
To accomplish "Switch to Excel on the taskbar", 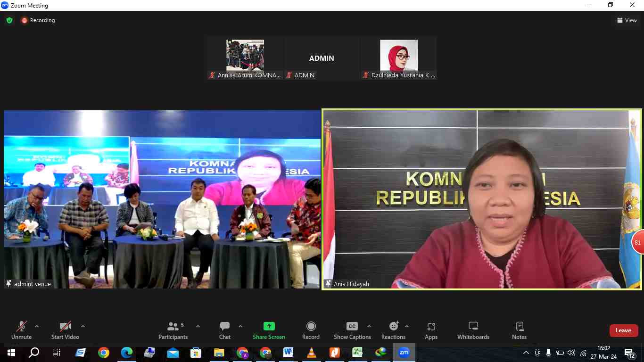I will 357,353.
